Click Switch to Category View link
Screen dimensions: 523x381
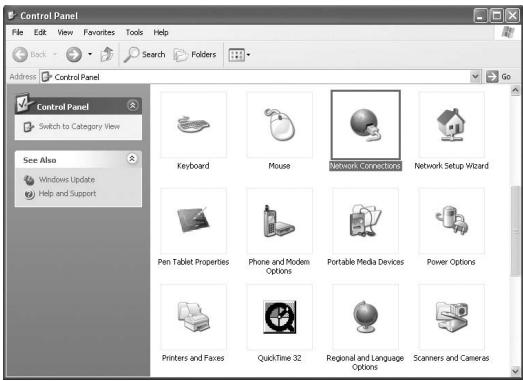[79, 126]
